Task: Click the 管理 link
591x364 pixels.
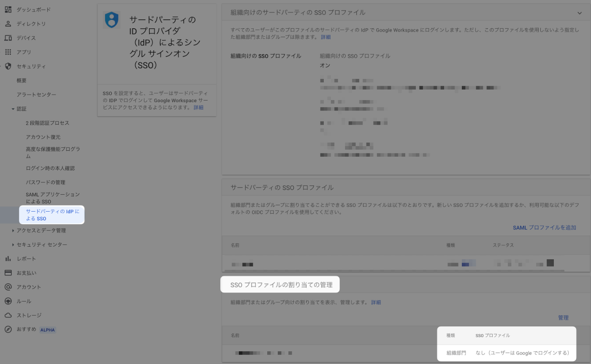Action: point(563,318)
